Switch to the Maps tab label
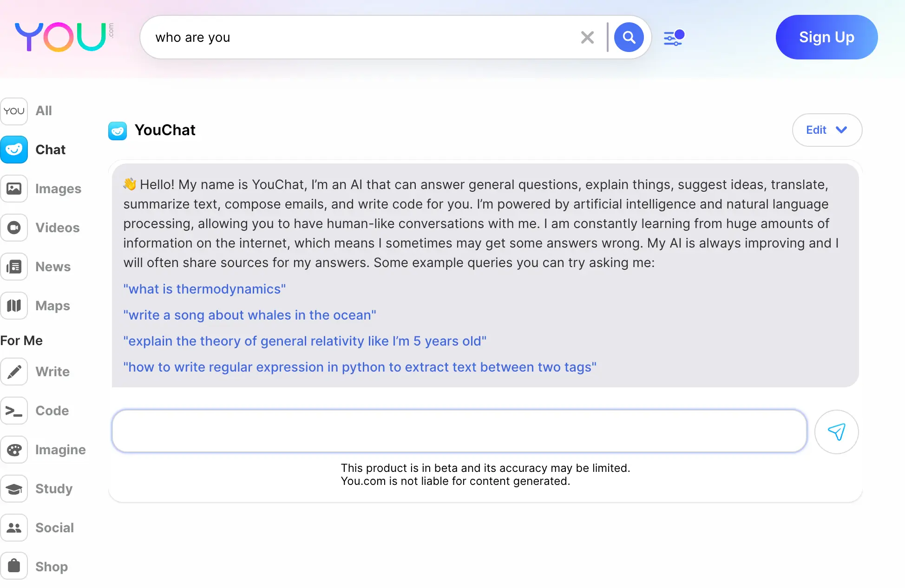This screenshot has height=588, width=905. 53,306
